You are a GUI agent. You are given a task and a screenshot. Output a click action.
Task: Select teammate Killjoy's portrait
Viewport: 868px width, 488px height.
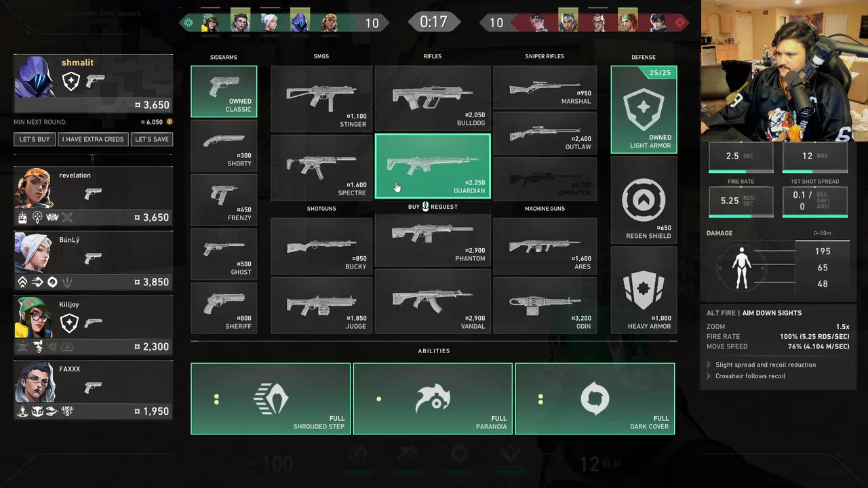tap(34, 318)
